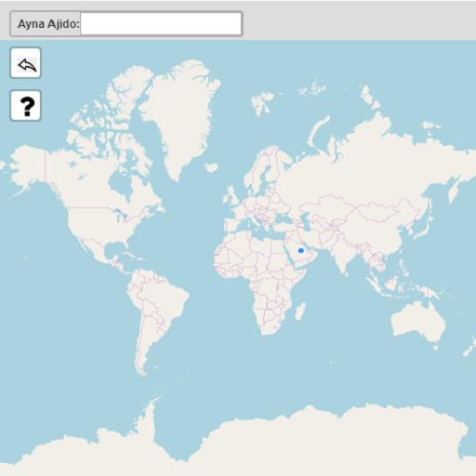Click the back arrow icon
476x476 pixels.
(x=26, y=63)
